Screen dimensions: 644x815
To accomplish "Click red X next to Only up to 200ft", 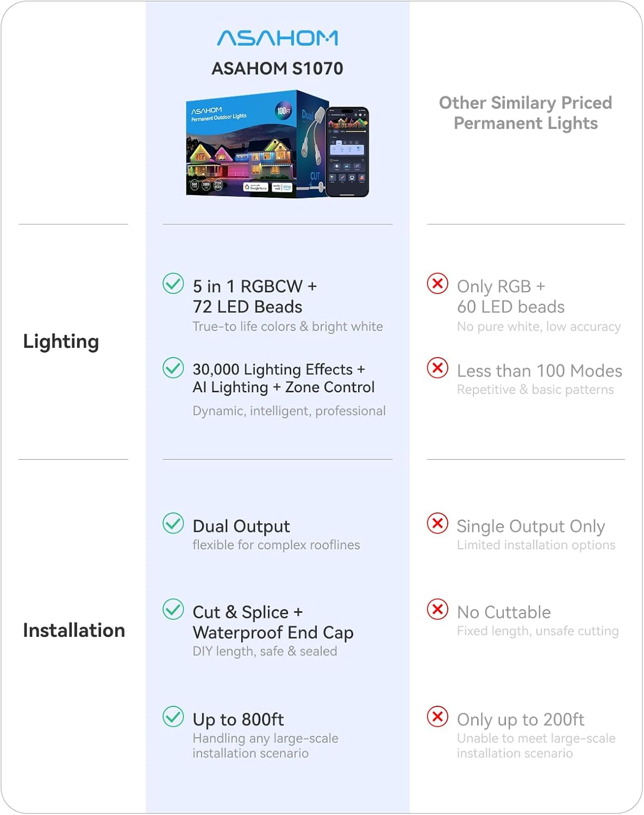I will [x=437, y=716].
